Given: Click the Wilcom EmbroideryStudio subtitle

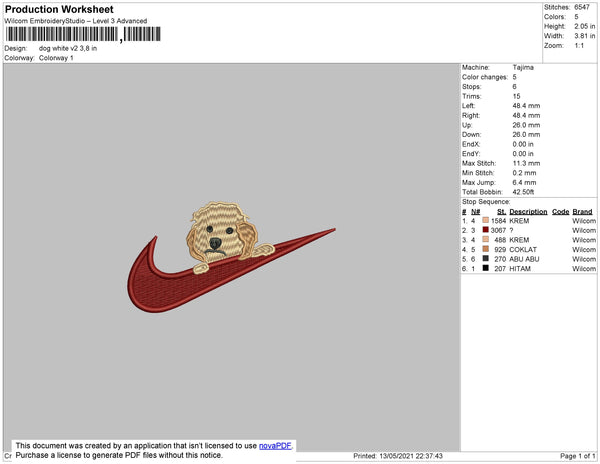Looking at the screenshot, I should [76, 21].
